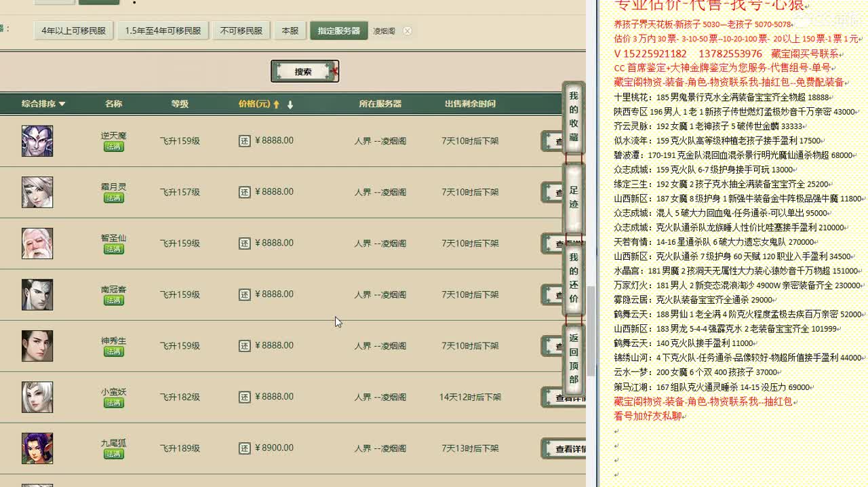Click 法满 badge under 智圣仙

[114, 249]
